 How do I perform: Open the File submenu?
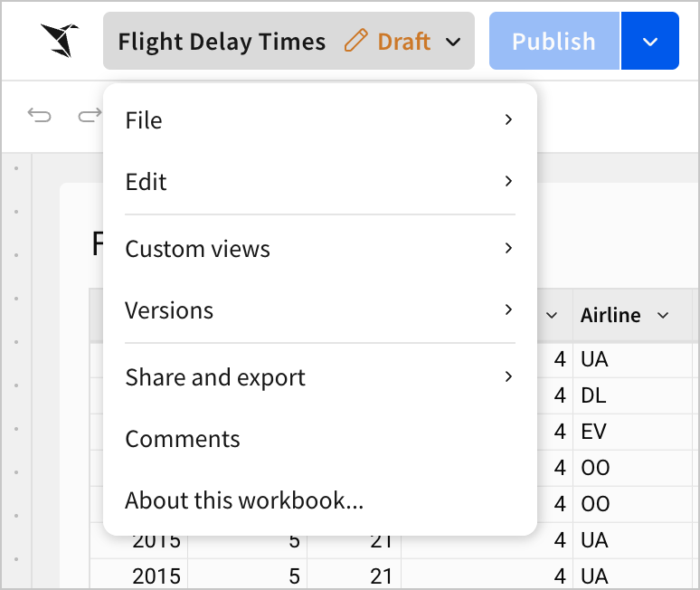click(319, 120)
